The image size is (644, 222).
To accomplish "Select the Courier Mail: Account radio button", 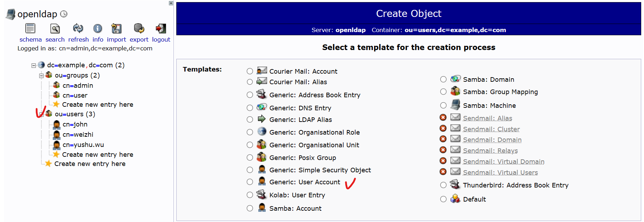I will [250, 71].
